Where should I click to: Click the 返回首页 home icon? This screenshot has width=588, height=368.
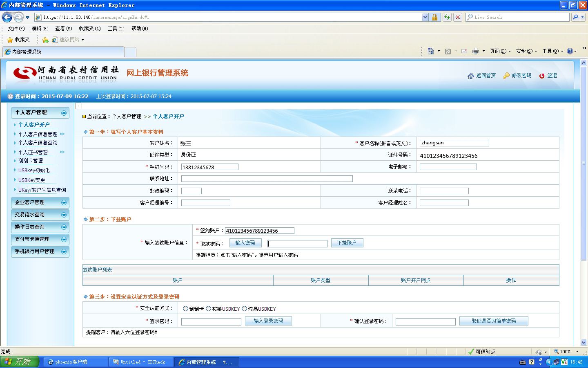471,76
